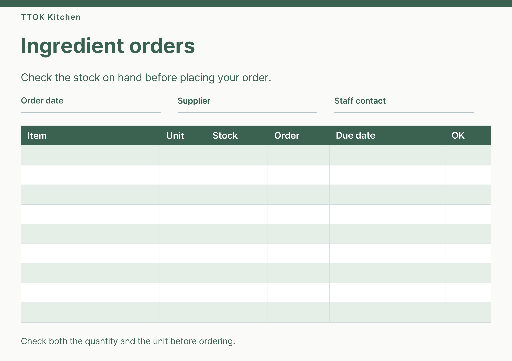
Task: Click the Unit column header
Action: coord(175,136)
